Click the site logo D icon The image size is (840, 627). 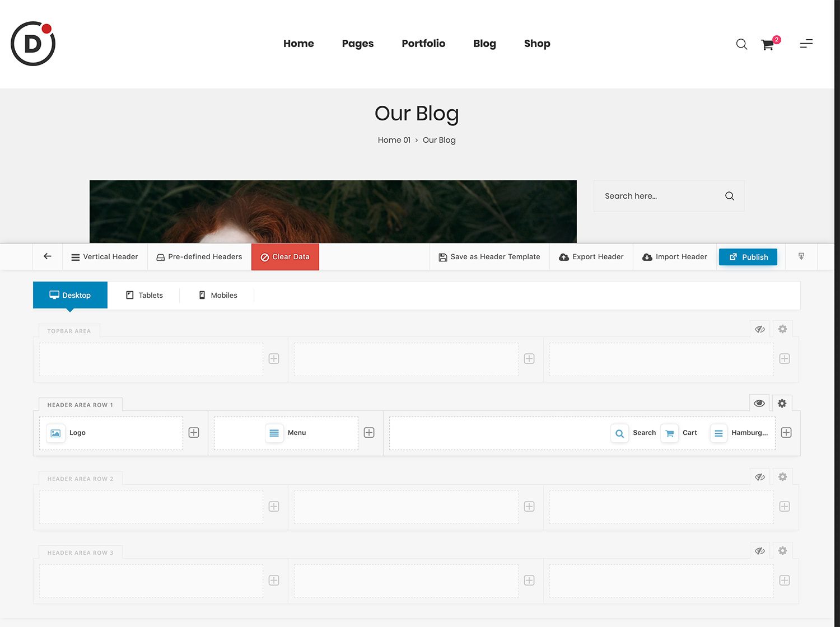[x=33, y=44]
